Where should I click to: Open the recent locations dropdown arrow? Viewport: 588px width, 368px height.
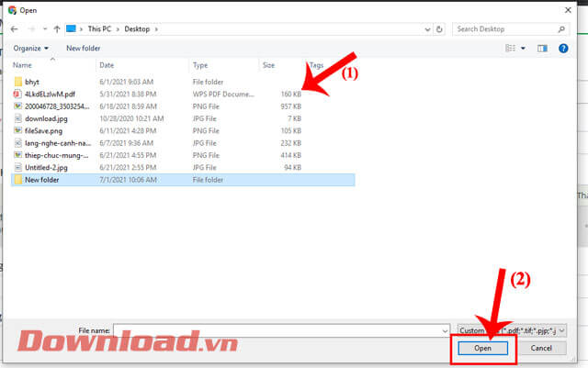[x=45, y=29]
